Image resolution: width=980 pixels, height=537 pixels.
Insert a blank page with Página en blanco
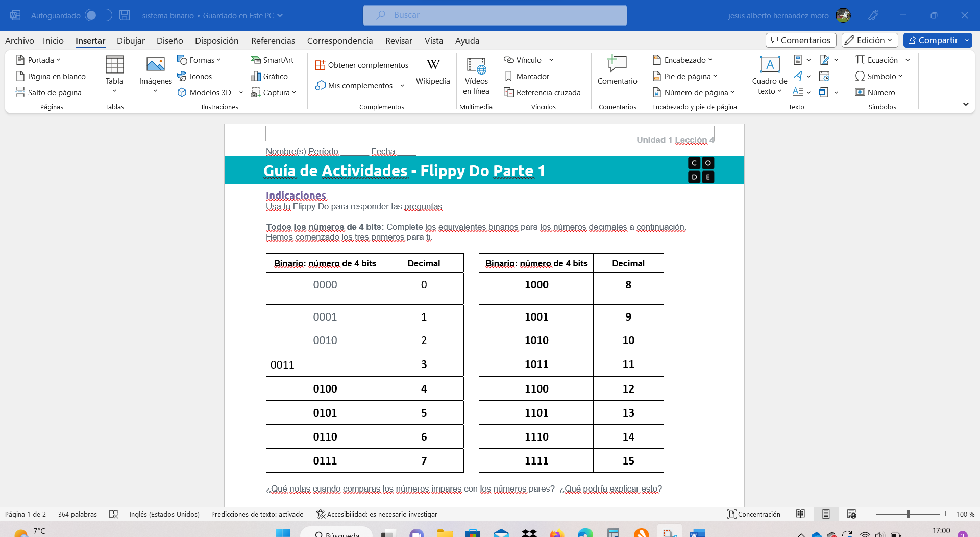[x=51, y=76]
